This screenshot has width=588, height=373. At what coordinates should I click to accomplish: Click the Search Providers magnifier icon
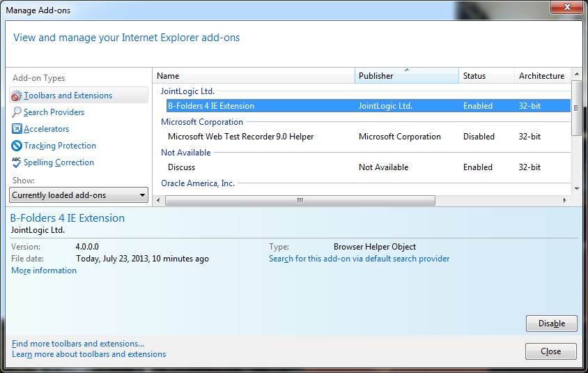point(17,112)
